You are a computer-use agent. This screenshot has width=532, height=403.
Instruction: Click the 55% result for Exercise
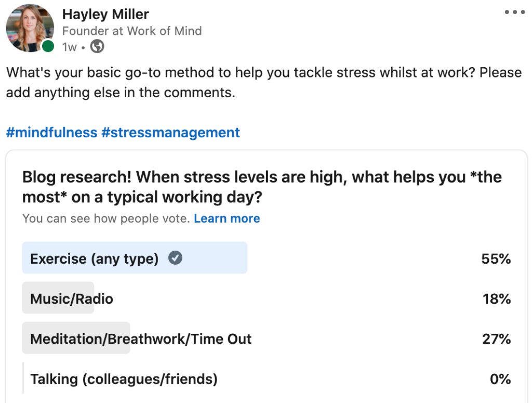click(x=496, y=258)
